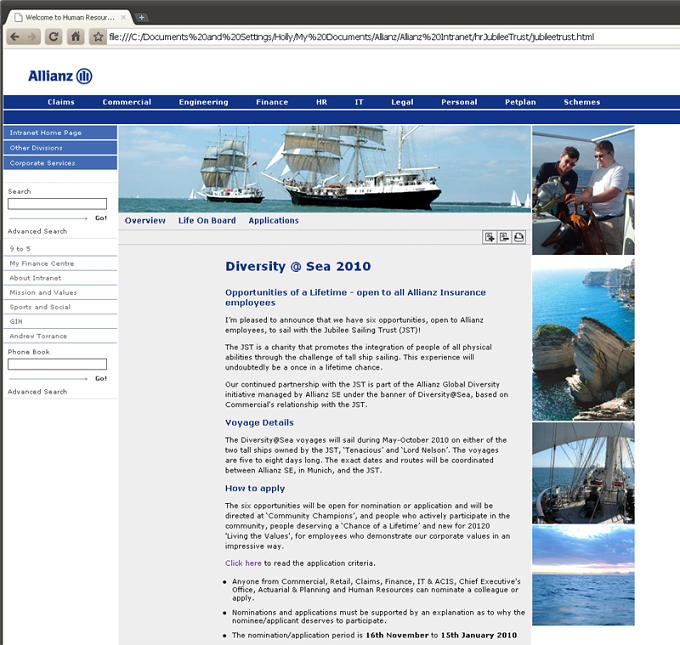680x645 pixels.
Task: Open the photo of two men steering
Action: click(583, 190)
